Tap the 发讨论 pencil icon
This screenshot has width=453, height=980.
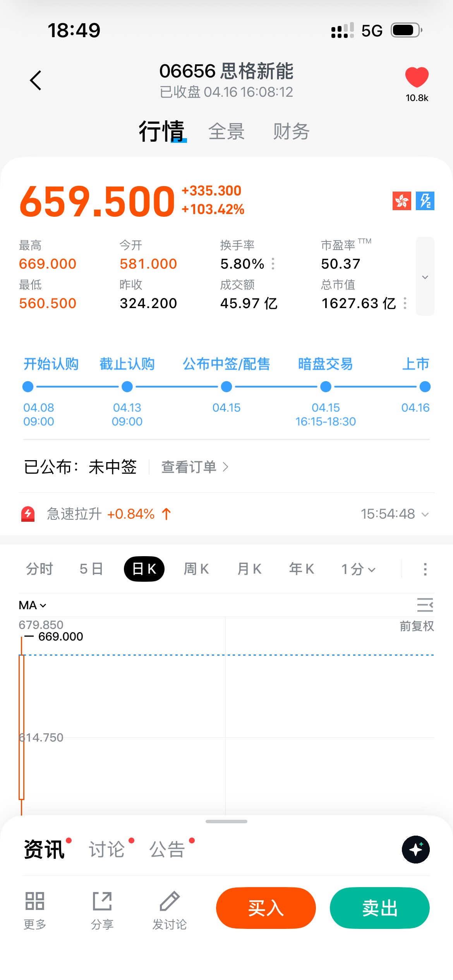click(x=170, y=901)
